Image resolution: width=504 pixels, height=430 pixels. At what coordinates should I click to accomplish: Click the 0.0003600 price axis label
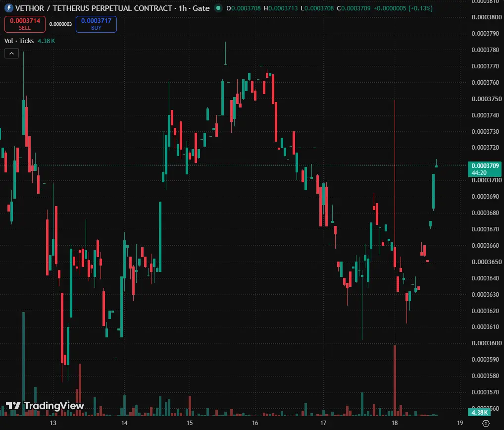[x=486, y=343]
